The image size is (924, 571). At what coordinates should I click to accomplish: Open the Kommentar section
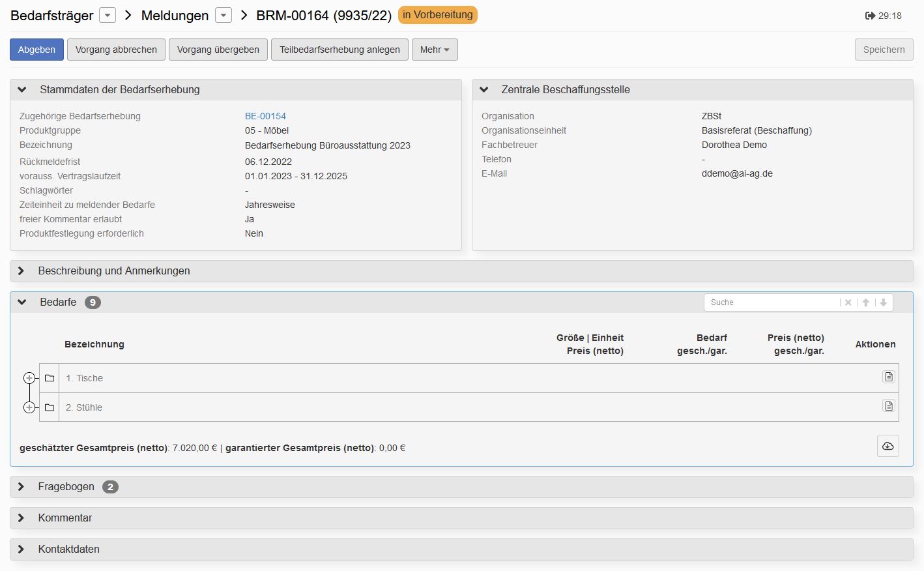pos(21,518)
